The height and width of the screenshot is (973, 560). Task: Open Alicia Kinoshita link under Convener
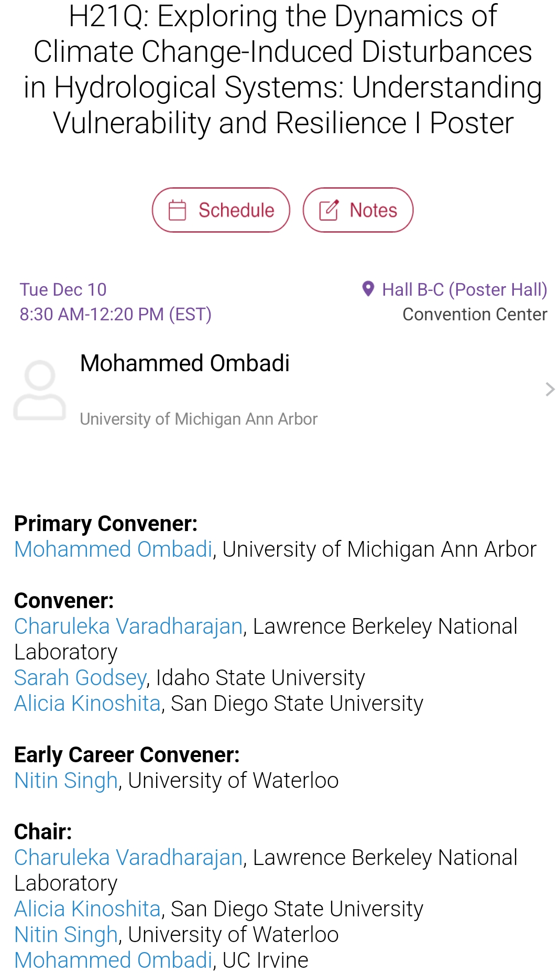tap(87, 703)
